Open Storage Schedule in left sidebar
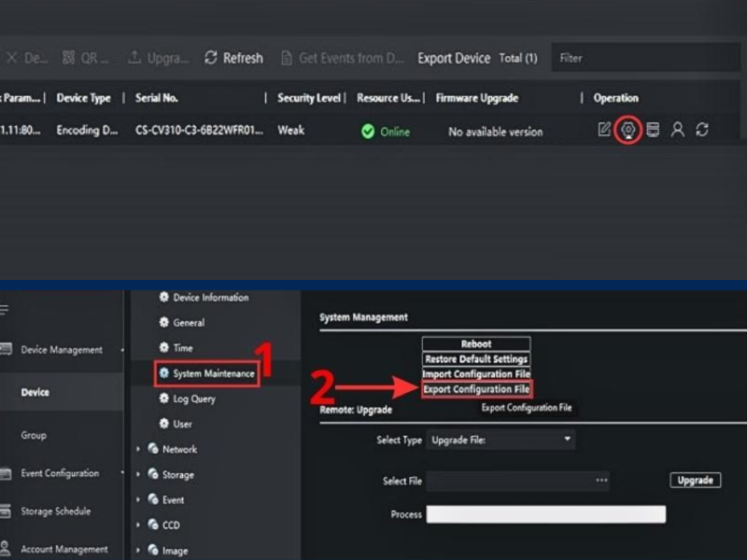747x560 pixels. point(56,511)
